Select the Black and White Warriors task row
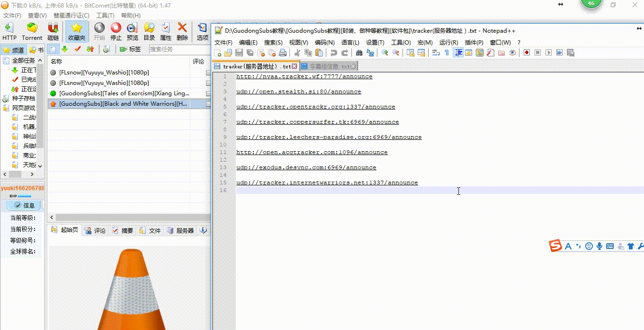Image resolution: width=644 pixels, height=330 pixels. pos(130,104)
